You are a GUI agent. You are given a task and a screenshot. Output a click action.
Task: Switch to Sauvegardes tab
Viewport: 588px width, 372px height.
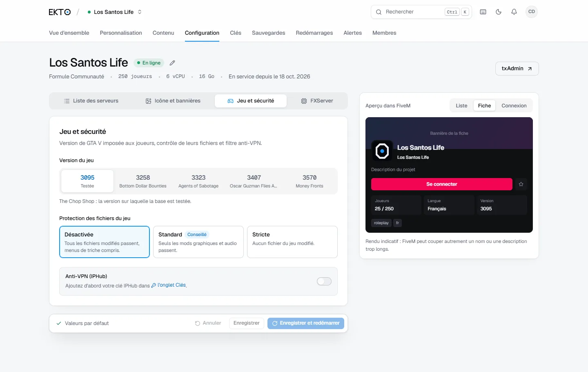[269, 33]
